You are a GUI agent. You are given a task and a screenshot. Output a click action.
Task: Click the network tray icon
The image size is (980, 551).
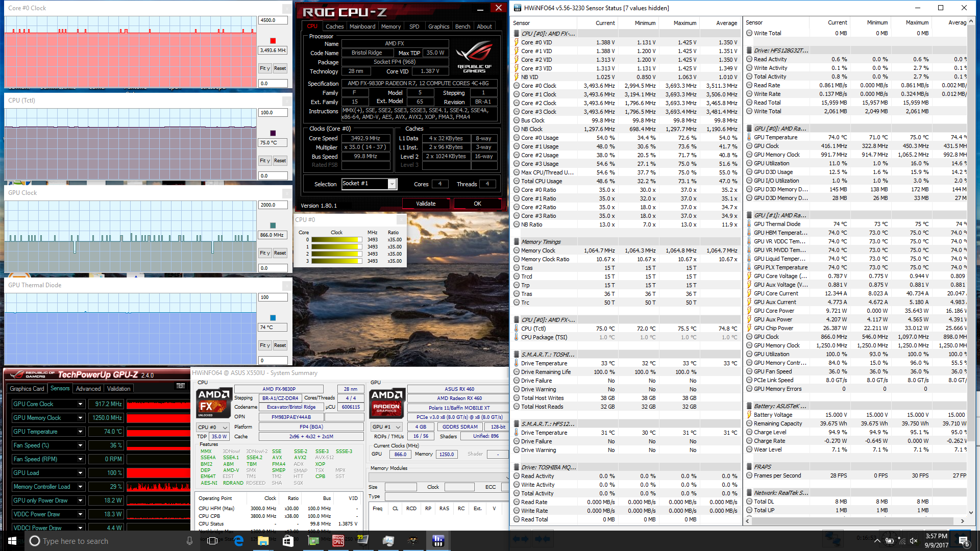click(x=901, y=541)
